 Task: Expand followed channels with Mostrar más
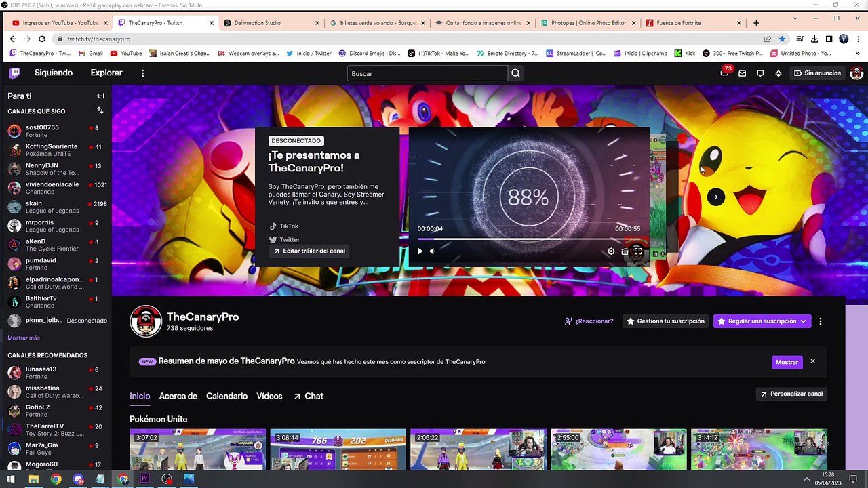pos(24,338)
